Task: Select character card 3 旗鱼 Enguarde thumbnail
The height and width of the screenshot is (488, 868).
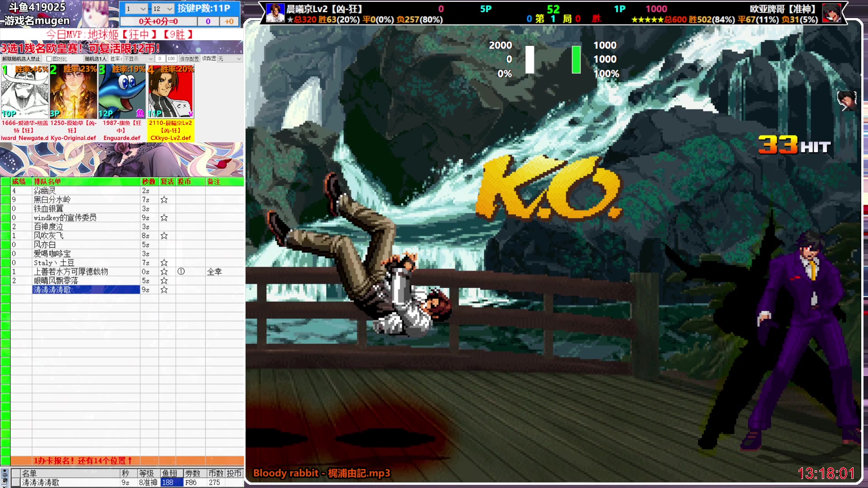Action: [x=122, y=92]
